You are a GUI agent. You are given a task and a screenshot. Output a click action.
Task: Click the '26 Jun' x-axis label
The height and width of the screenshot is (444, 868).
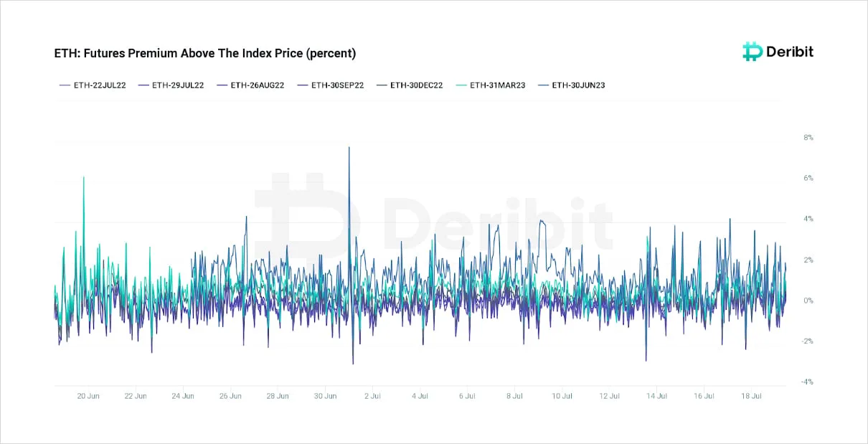tap(230, 395)
